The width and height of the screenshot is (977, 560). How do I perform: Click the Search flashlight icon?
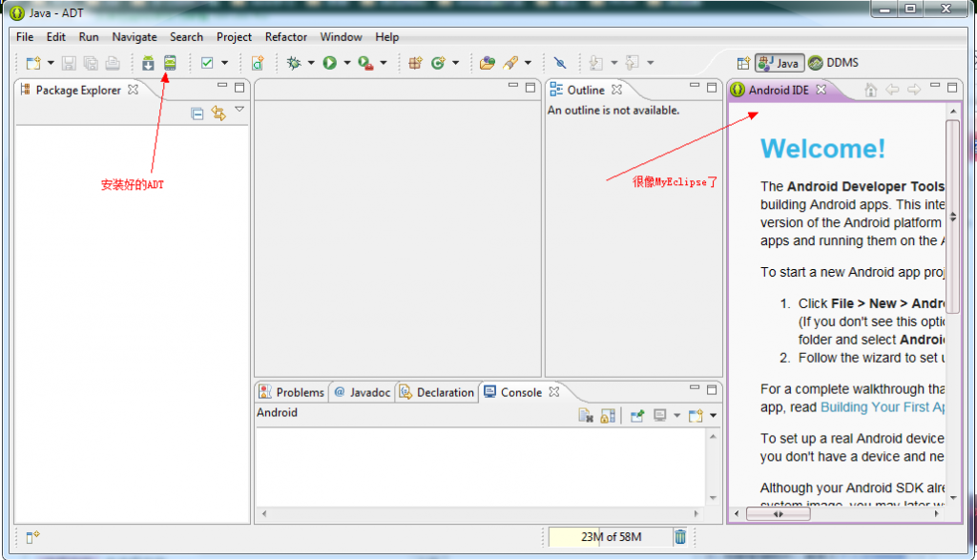click(511, 63)
